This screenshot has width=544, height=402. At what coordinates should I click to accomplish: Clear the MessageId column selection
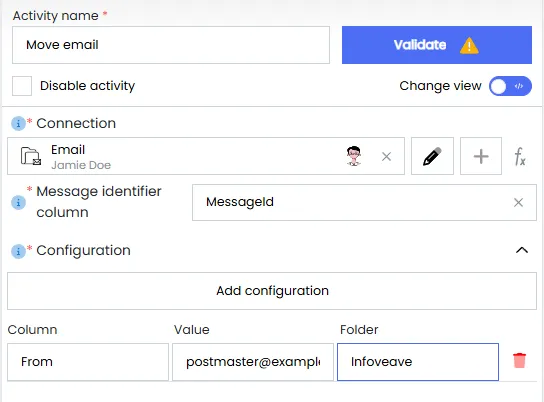pos(518,203)
